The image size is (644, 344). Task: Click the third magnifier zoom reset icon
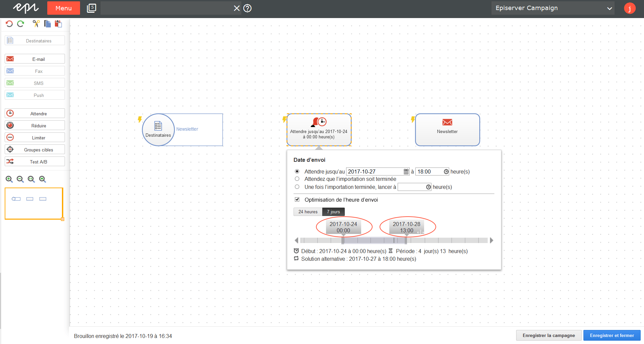coord(31,179)
